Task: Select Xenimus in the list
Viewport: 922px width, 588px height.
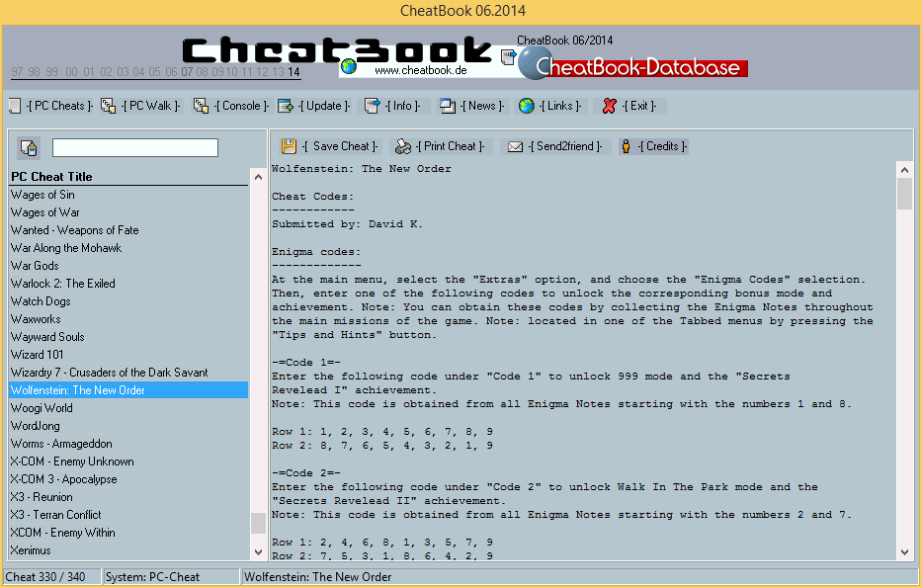Action: pyautogui.click(x=128, y=550)
